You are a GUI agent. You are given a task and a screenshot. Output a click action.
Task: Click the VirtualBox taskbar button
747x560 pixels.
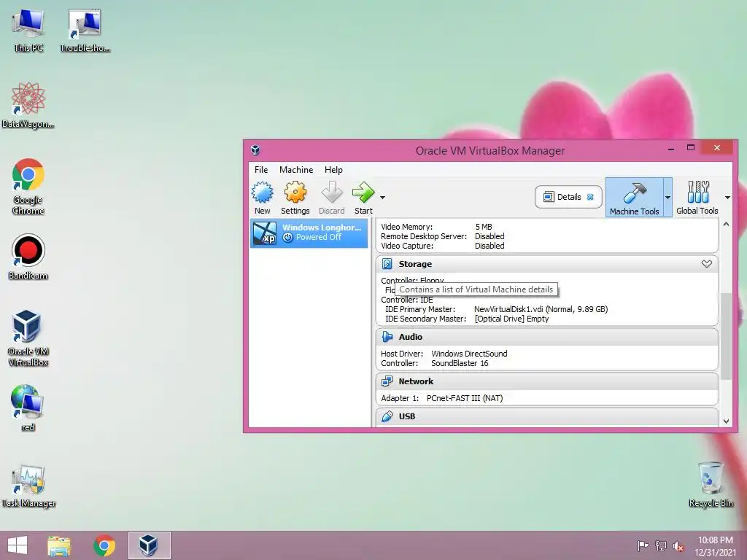[149, 545]
